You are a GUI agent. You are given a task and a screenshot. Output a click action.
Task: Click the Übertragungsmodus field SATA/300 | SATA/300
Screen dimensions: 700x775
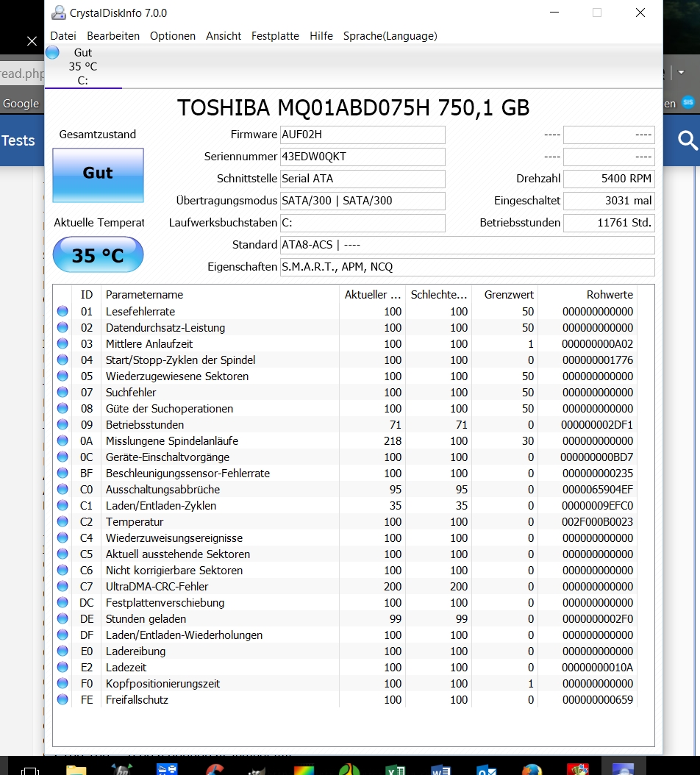(x=362, y=201)
